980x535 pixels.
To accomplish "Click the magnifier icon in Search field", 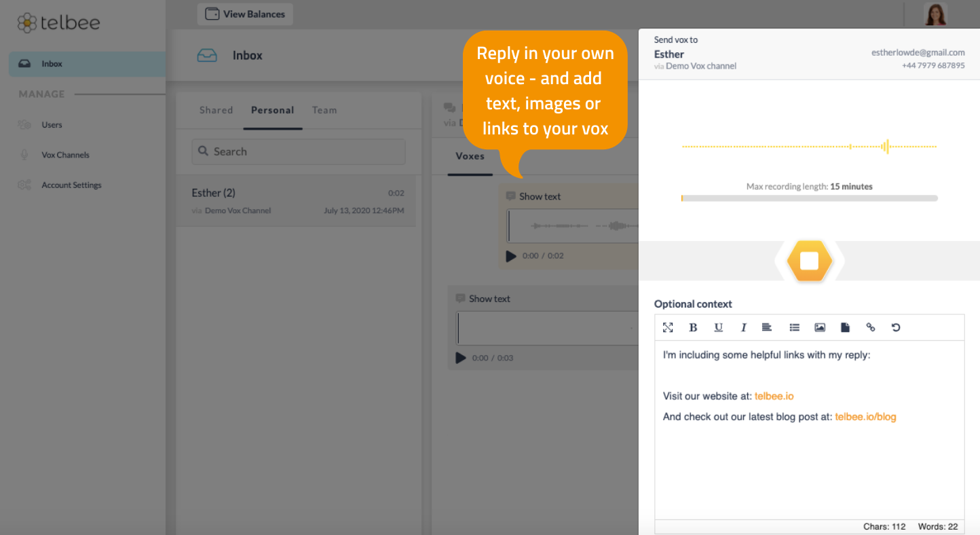I will point(204,151).
